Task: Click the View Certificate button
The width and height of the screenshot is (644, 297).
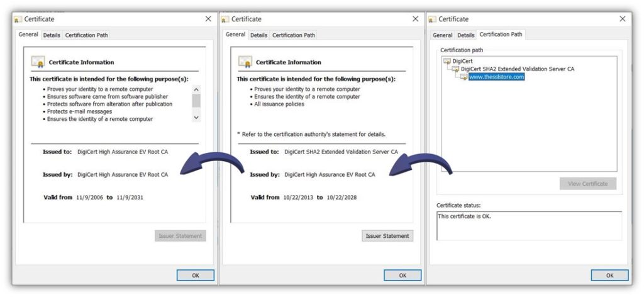Action: click(x=588, y=184)
